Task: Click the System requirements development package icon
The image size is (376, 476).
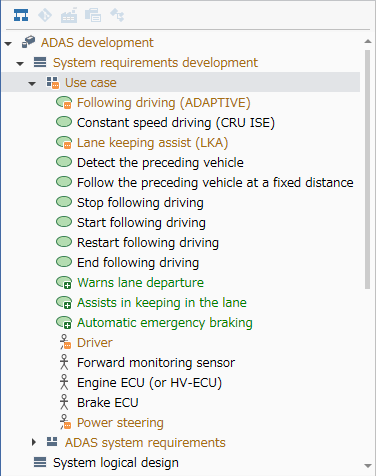Action: coord(40,62)
